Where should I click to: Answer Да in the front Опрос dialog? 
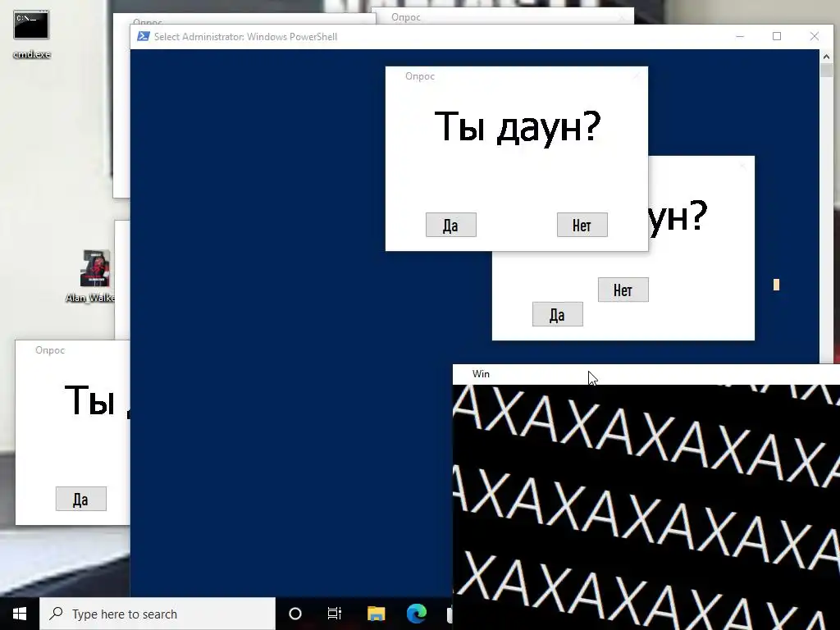point(451,225)
